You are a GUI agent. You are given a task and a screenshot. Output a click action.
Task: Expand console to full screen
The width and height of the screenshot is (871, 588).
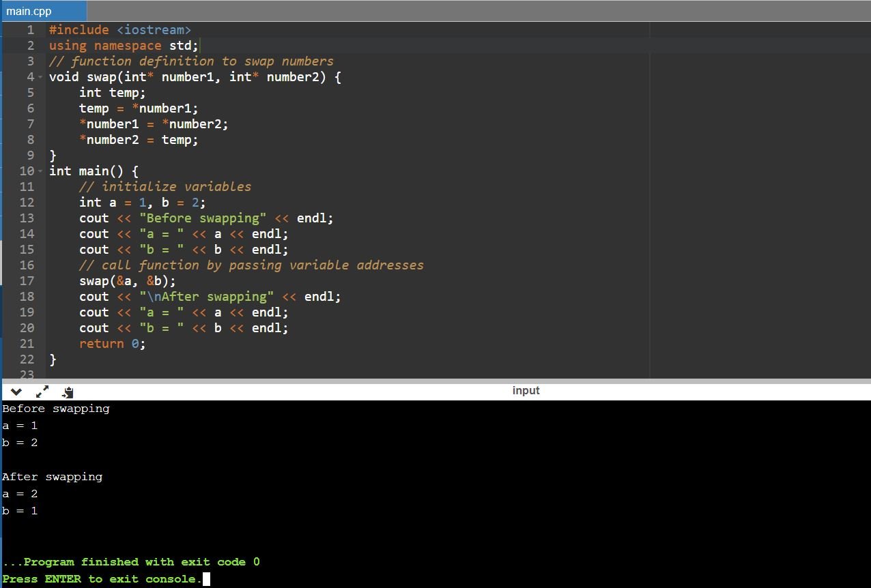click(42, 392)
